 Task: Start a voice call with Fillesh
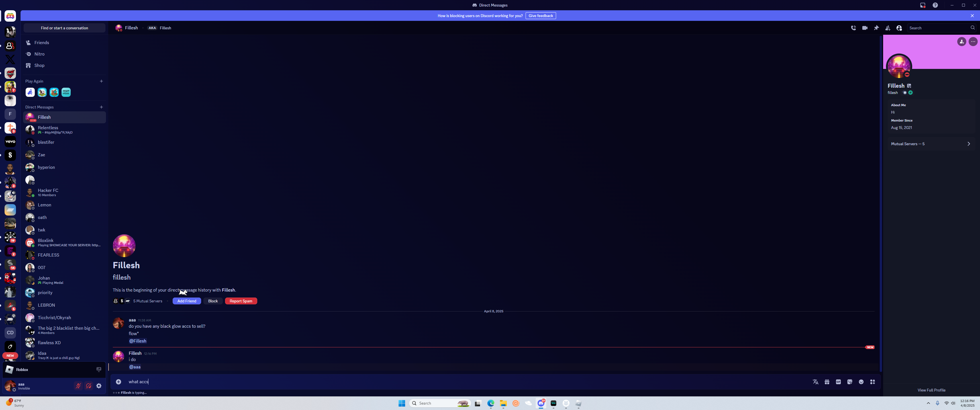(853, 28)
